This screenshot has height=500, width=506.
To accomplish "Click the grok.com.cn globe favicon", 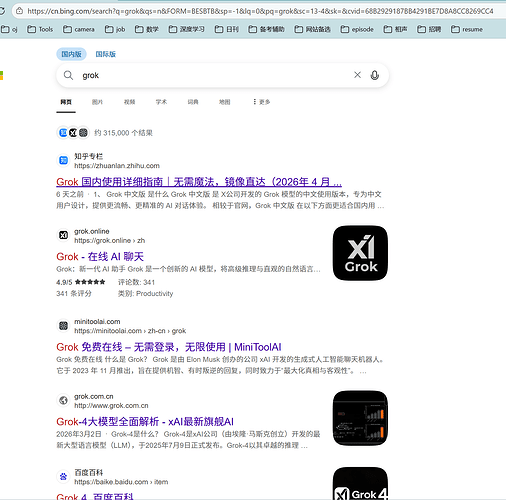I will click(x=63, y=400).
